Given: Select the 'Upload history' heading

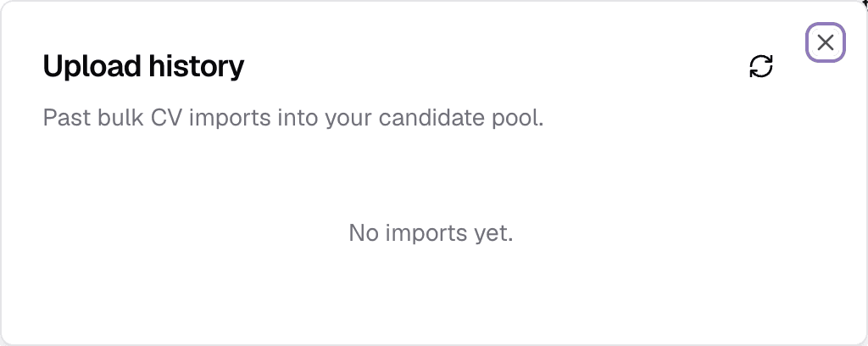Looking at the screenshot, I should tap(143, 66).
